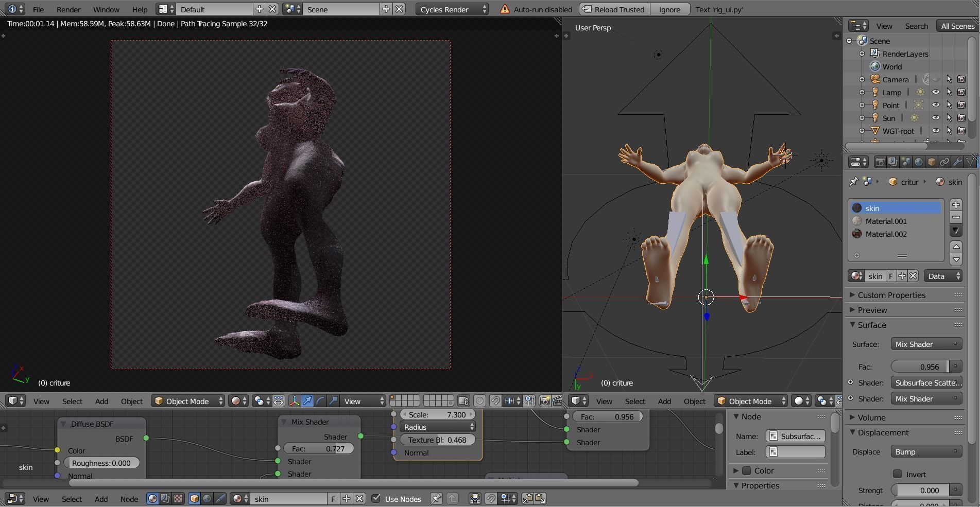Open the Node menu in node editor

click(129, 499)
